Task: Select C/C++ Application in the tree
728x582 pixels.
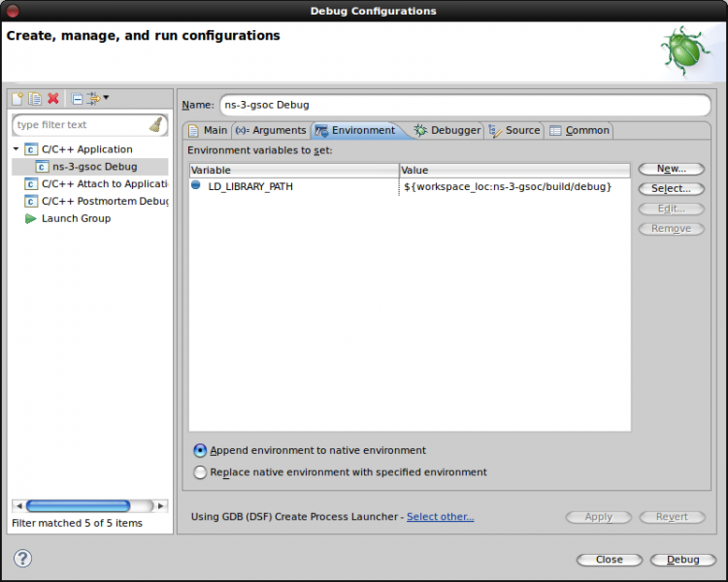Action: [86, 149]
